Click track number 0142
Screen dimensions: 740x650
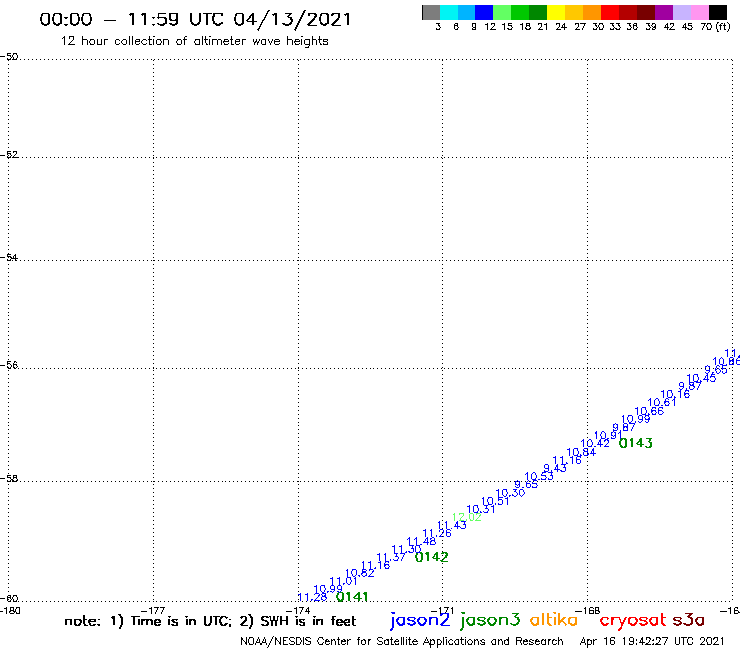pyautogui.click(x=431, y=557)
